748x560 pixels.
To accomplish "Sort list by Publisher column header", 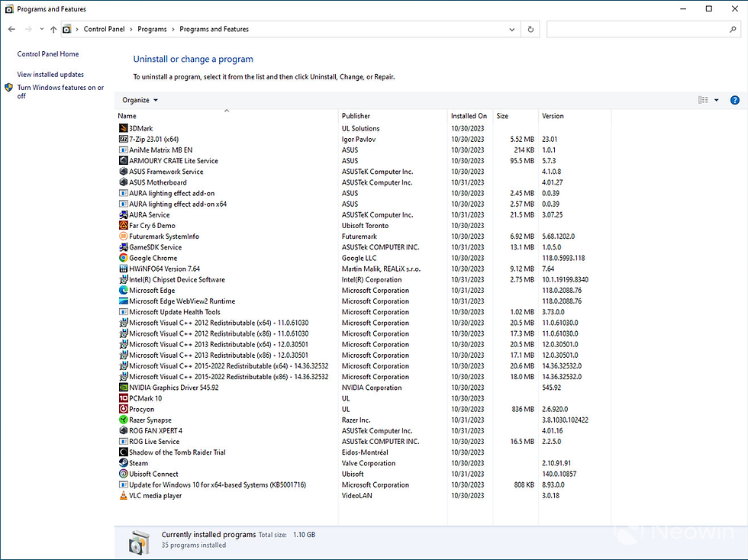I will tap(356, 116).
